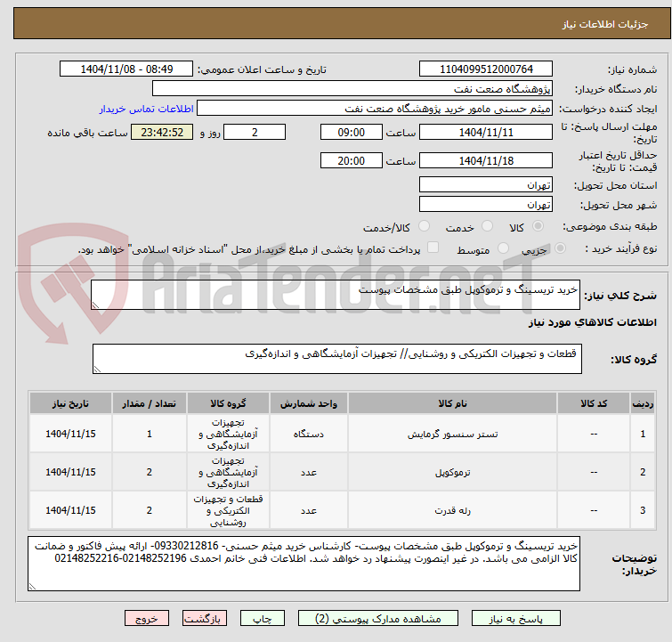The height and width of the screenshot is (642, 672).
Task: Select the کالا/خدمت radio button
Action: pos(424,226)
